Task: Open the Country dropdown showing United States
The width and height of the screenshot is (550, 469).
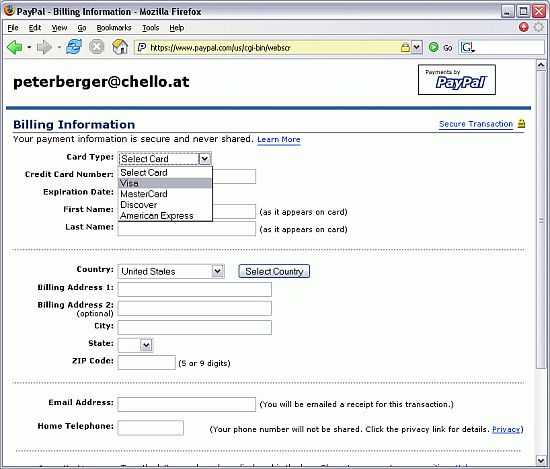Action: 171,271
